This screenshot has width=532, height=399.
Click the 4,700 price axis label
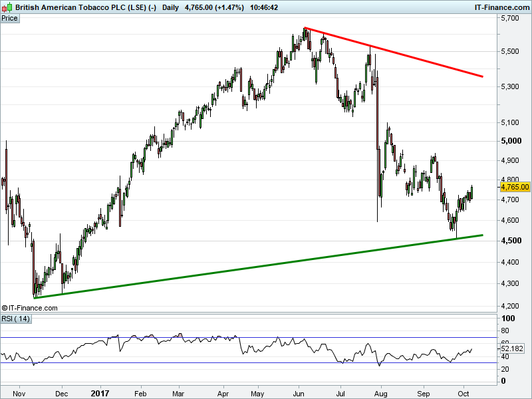click(x=510, y=199)
